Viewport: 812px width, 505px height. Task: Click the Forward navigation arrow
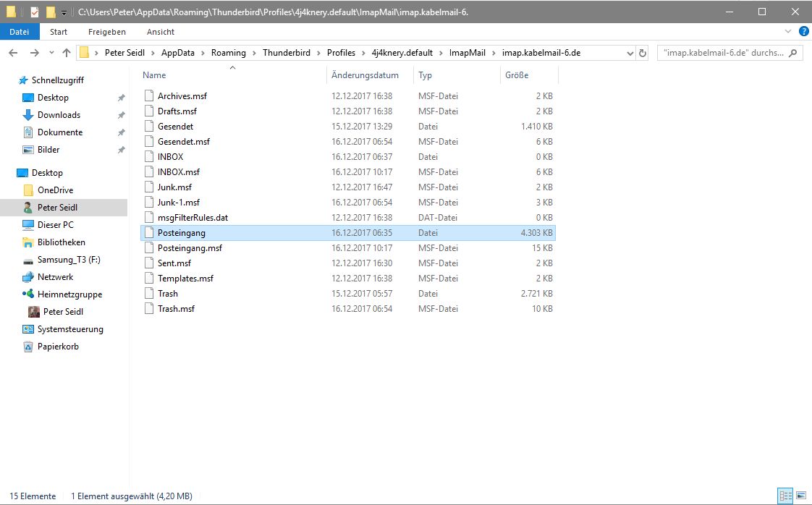pos(34,53)
